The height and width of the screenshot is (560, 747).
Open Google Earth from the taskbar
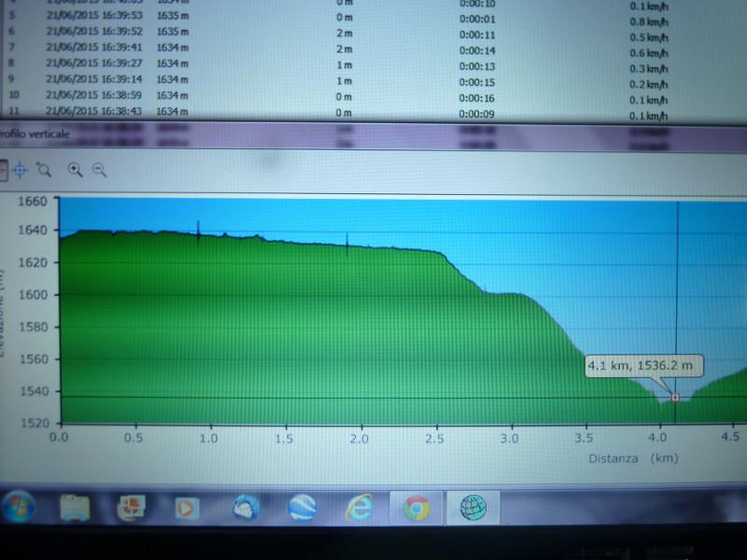coord(302,508)
